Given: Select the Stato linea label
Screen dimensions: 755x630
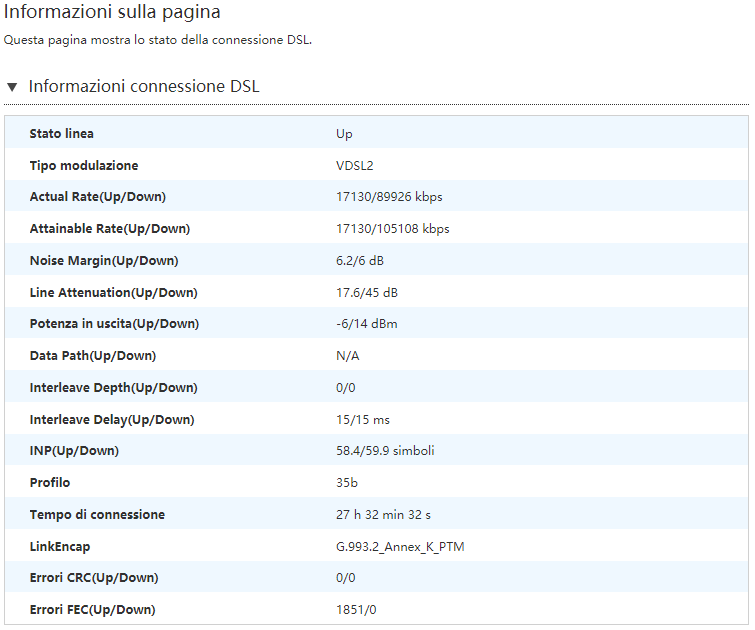Looking at the screenshot, I should pos(62,133).
